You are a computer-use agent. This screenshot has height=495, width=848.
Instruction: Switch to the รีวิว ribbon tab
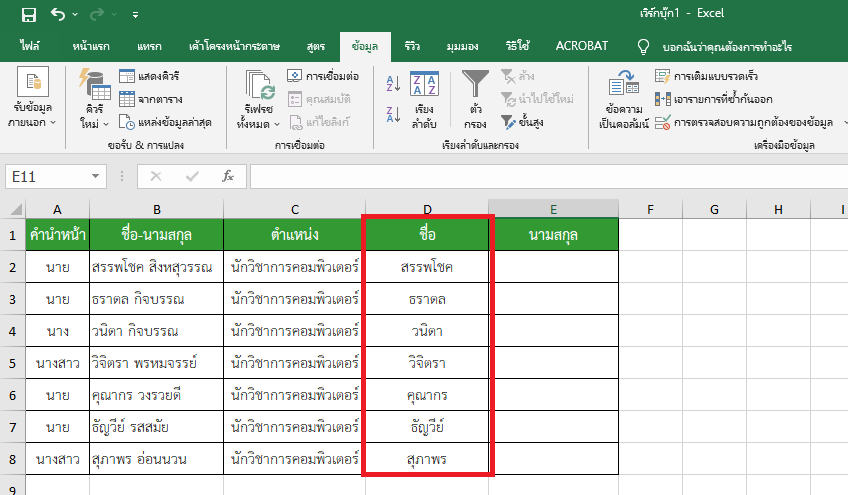click(412, 46)
